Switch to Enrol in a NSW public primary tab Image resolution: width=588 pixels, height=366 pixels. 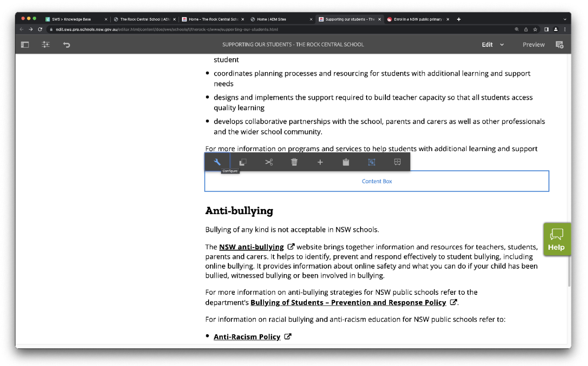coord(418,19)
